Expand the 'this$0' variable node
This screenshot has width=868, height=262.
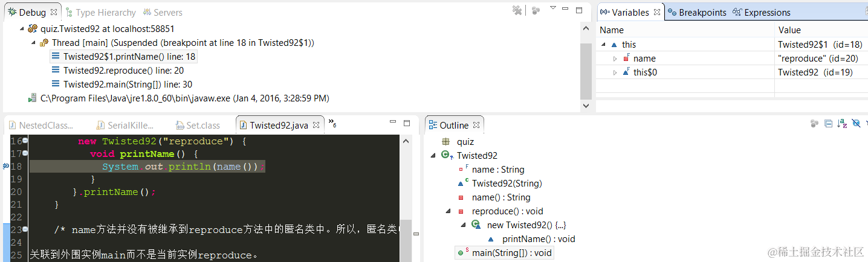615,72
